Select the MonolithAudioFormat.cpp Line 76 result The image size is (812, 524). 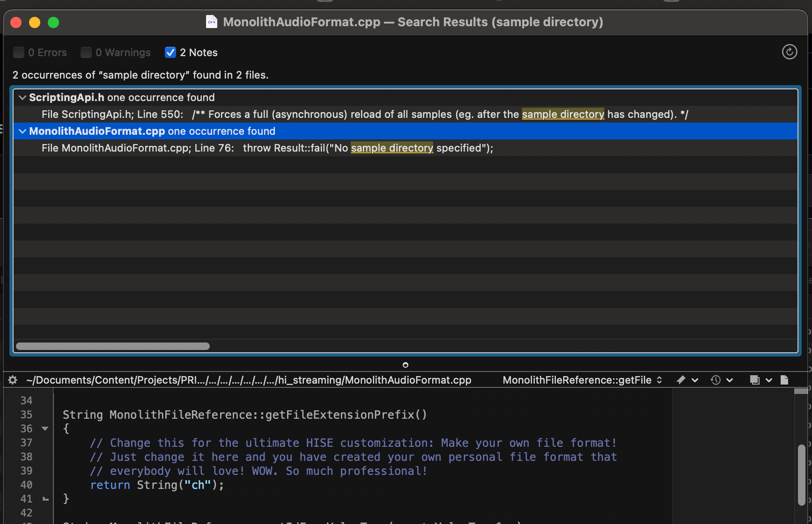pyautogui.click(x=406, y=148)
